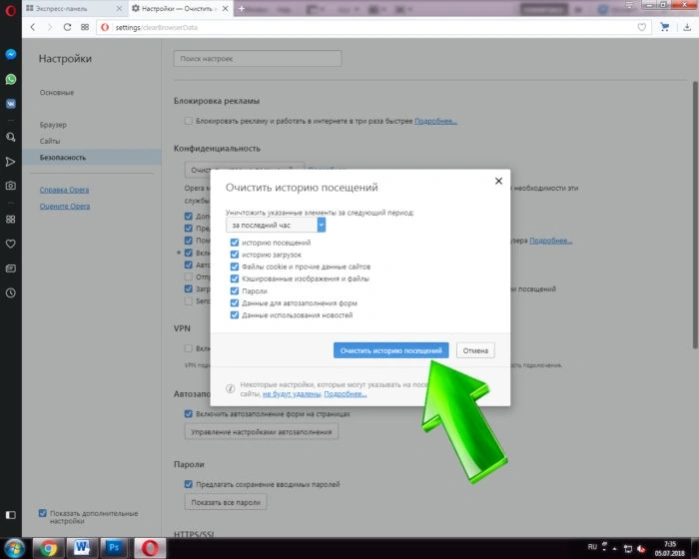Launch Photoshop from the Windows taskbar

114,548
